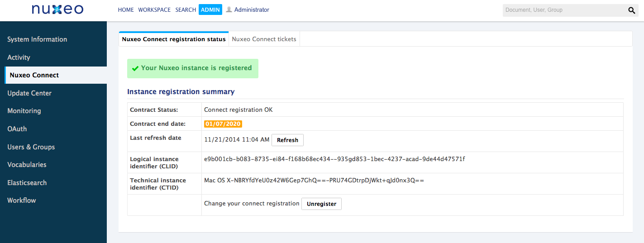This screenshot has width=644, height=243.
Task: Go to the SEARCH page
Action: tap(186, 10)
